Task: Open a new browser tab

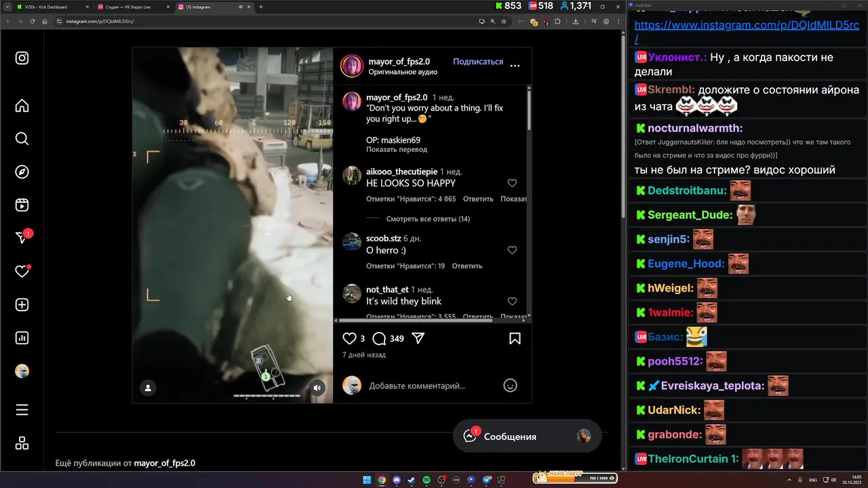Action: click(x=261, y=7)
